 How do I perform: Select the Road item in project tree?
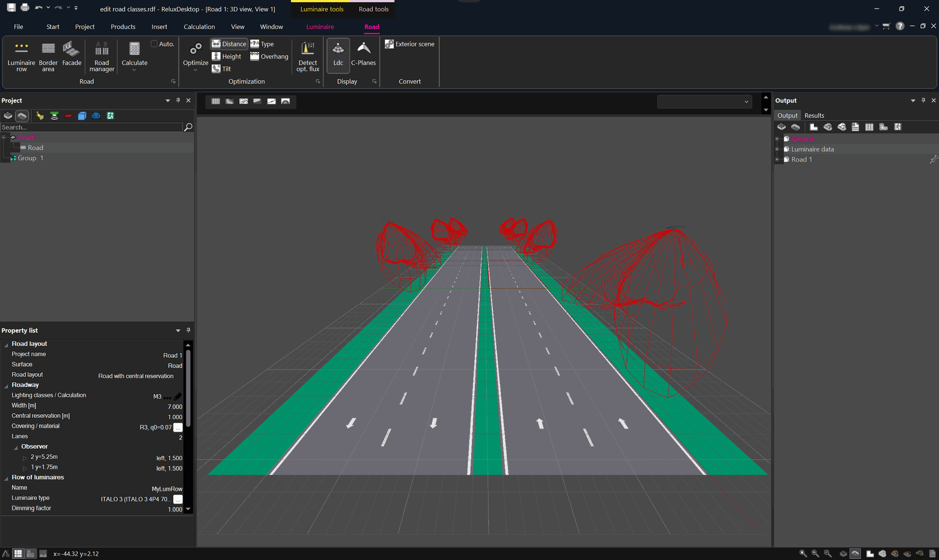35,148
